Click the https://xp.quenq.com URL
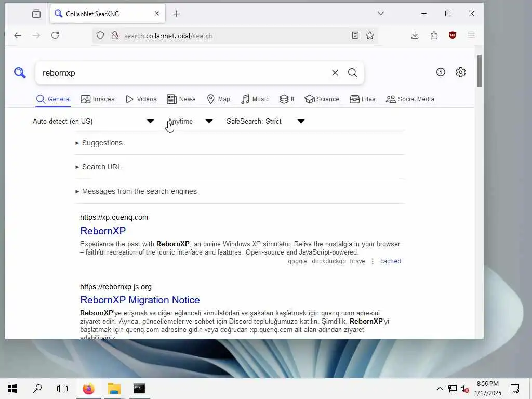532x399 pixels. 114,217
